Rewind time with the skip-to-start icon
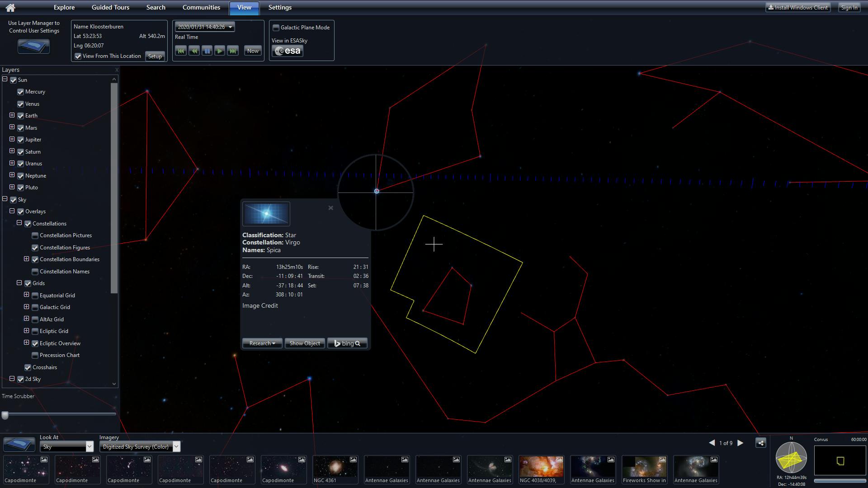This screenshot has width=868, height=488. [x=181, y=51]
